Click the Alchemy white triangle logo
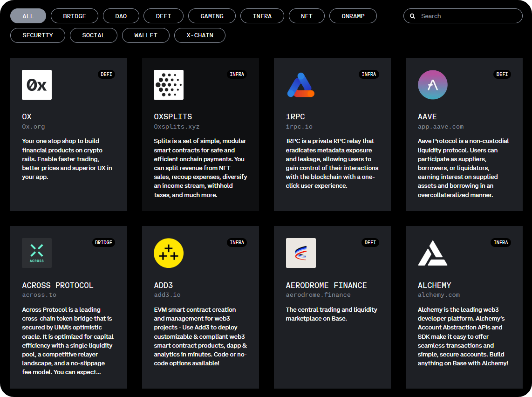Image resolution: width=532 pixels, height=397 pixels. [x=433, y=253]
